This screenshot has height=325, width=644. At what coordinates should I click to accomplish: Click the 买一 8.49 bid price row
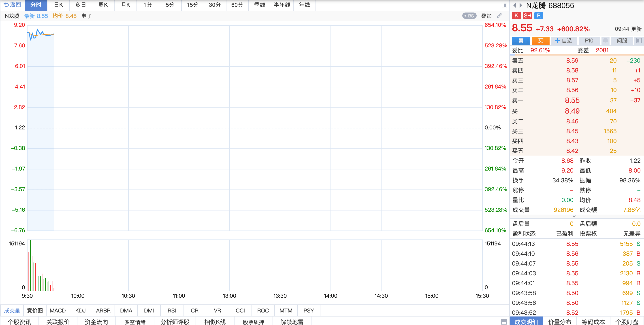tap(576, 111)
